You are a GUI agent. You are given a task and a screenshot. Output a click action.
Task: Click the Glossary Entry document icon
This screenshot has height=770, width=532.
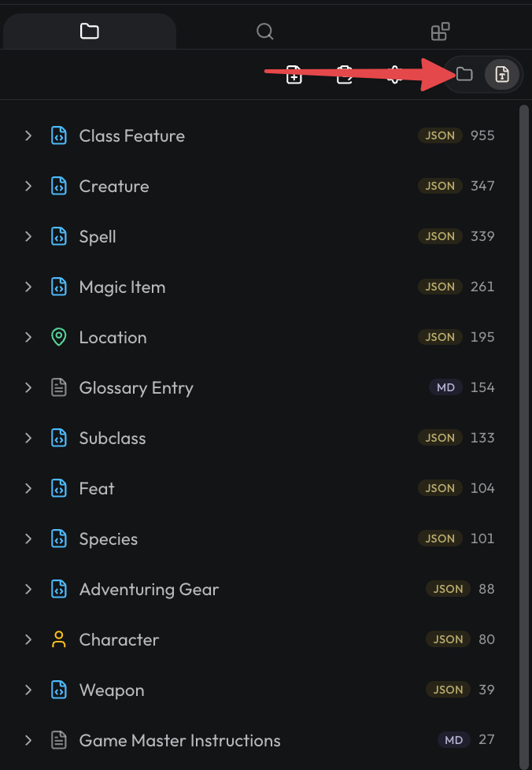pyautogui.click(x=59, y=387)
